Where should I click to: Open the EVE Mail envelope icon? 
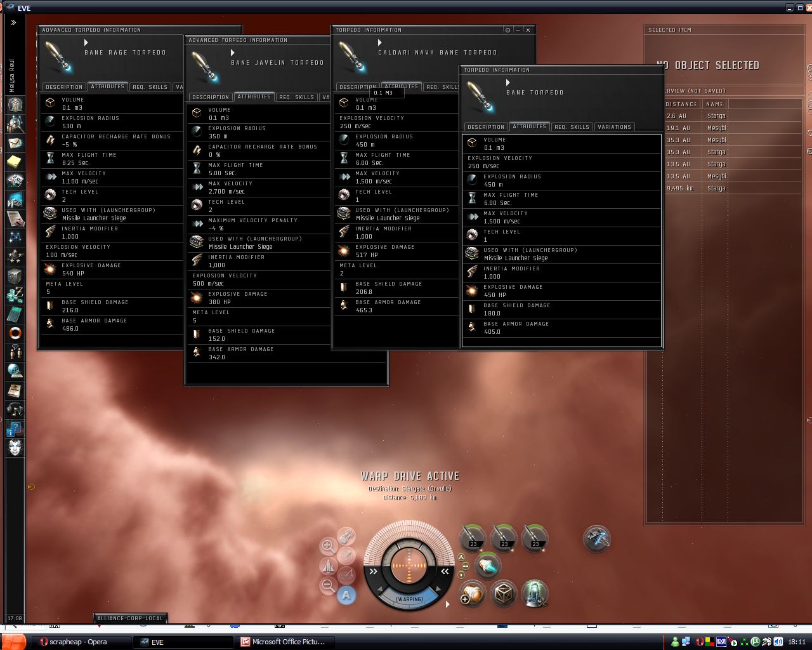pyautogui.click(x=15, y=143)
